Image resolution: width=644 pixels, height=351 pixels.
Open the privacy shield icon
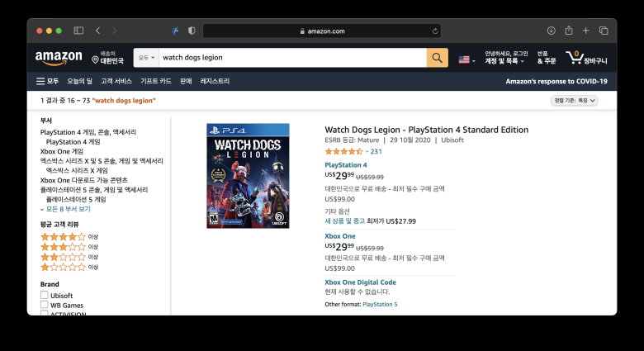click(x=192, y=31)
